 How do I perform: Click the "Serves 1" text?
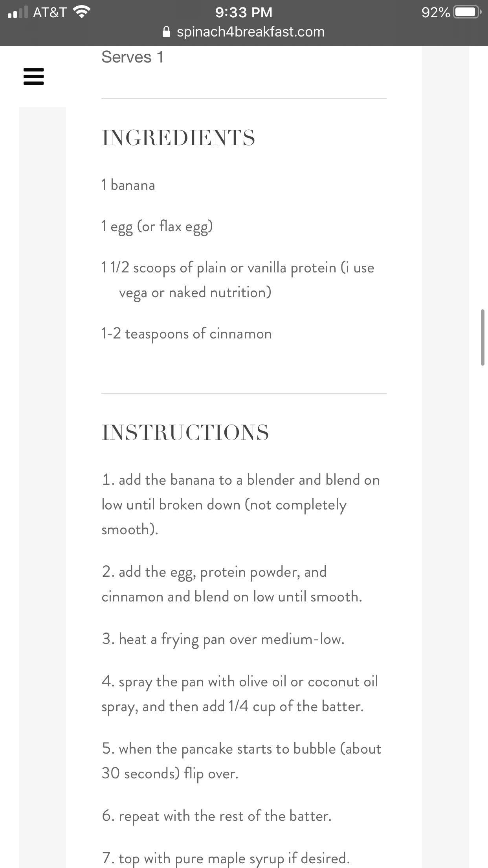[132, 57]
